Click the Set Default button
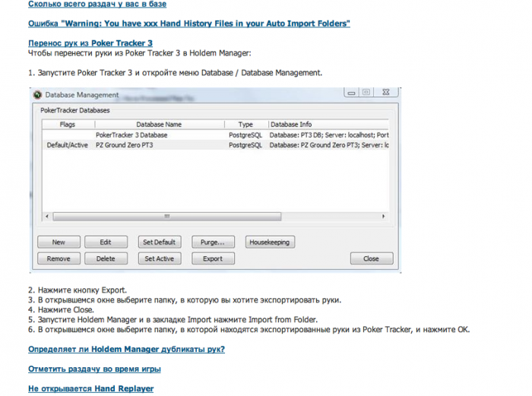This screenshot has width=532, height=396. [160, 242]
